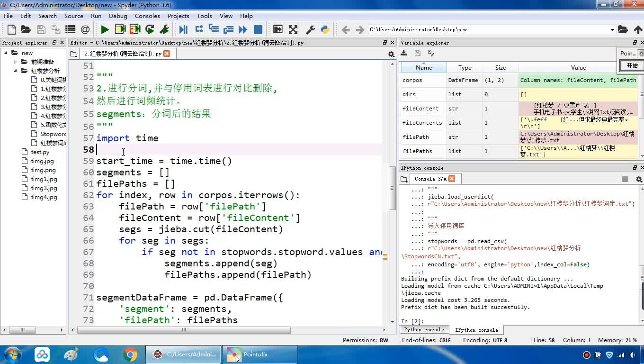Create a new file from toolbar
Screen dimensions: 644x364
coord(12,30)
